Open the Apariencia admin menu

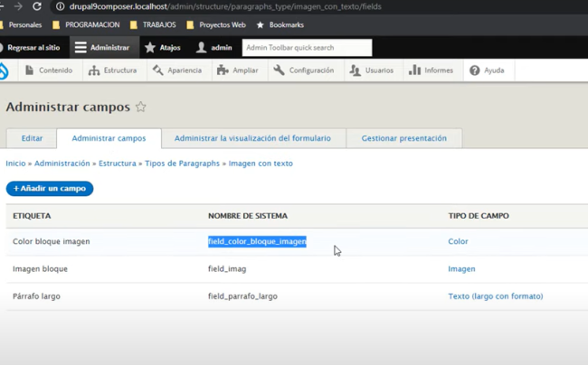point(177,70)
